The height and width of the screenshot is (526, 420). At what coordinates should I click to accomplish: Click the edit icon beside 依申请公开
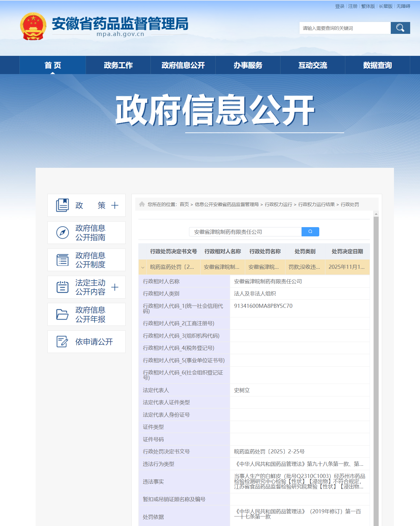coord(63,342)
